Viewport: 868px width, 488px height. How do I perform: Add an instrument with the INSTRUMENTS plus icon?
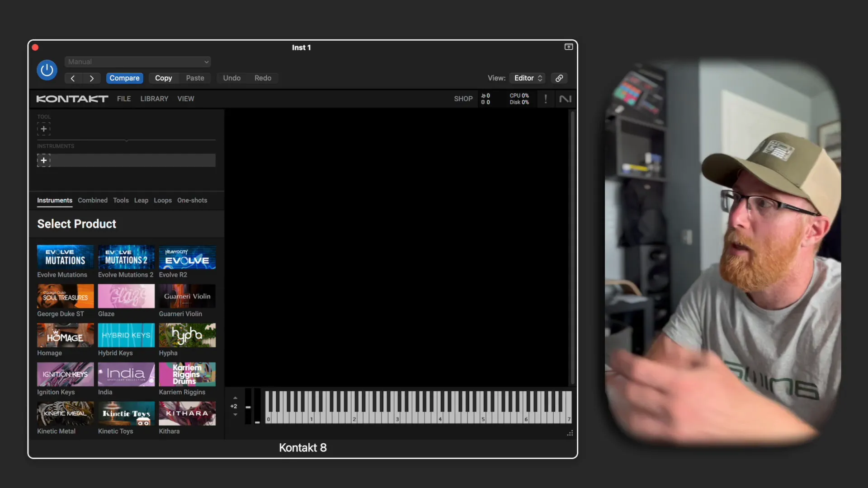click(44, 160)
